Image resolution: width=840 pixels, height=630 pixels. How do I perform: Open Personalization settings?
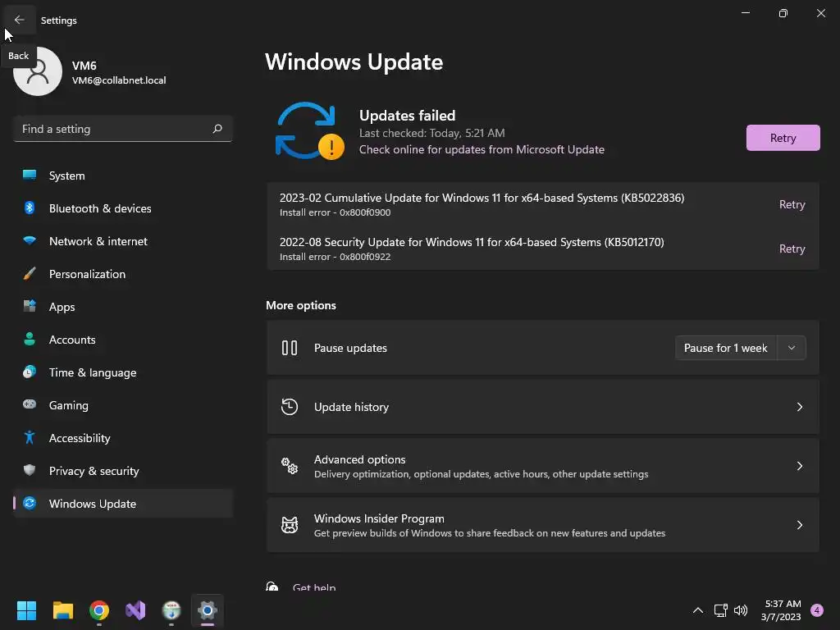tap(123, 274)
